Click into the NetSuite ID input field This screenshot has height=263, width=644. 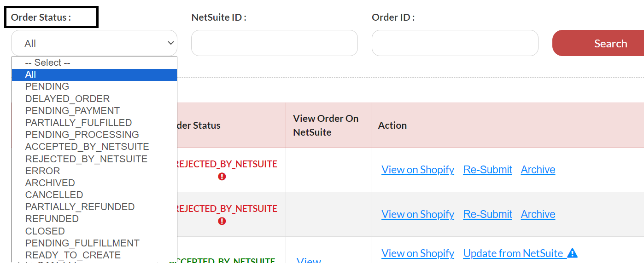274,43
